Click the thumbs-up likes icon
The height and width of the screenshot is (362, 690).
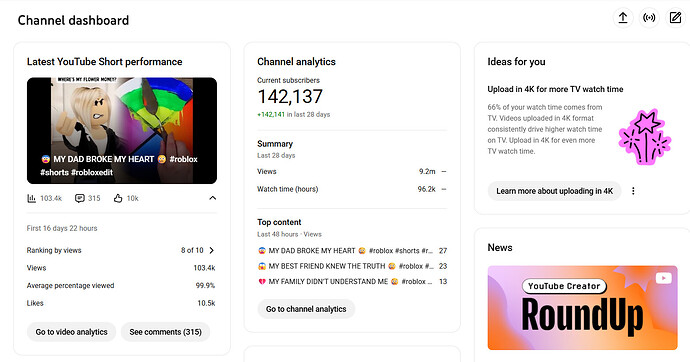coord(118,198)
